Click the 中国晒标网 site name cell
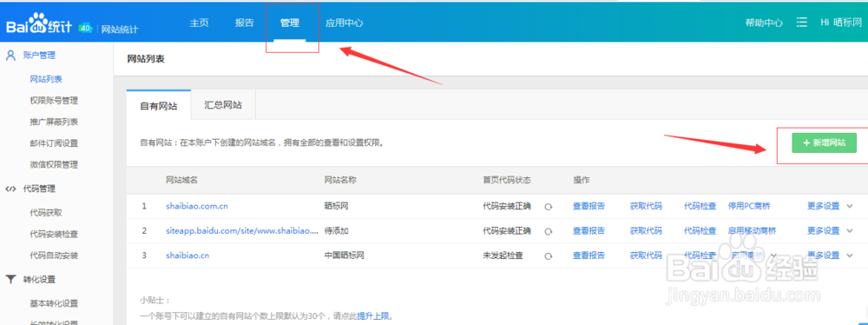868x325 pixels. pos(344,255)
